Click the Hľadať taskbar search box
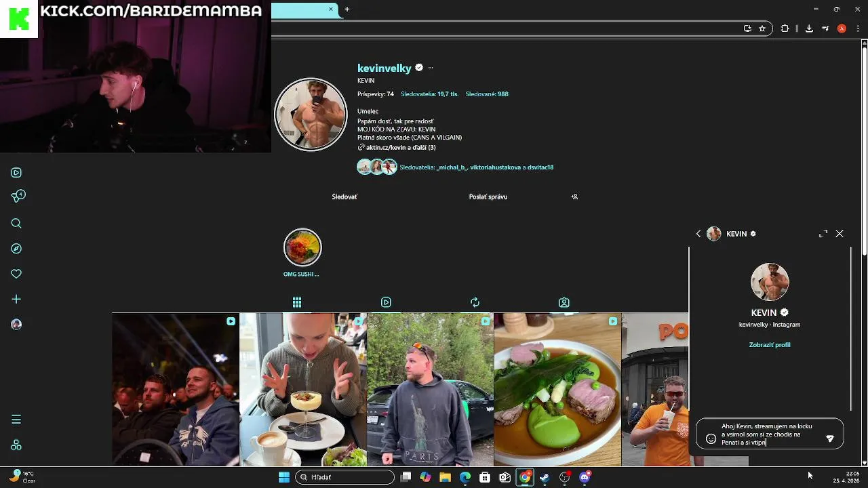Viewport: 868px width, 488px height. tap(344, 477)
